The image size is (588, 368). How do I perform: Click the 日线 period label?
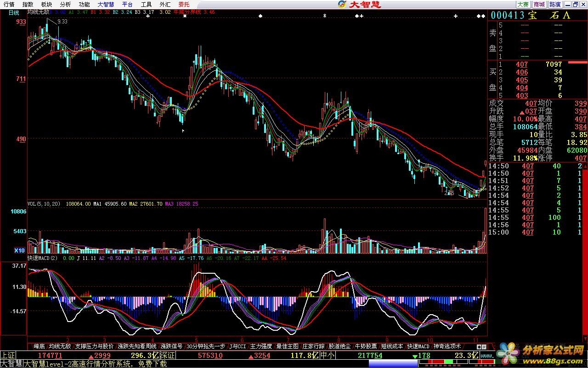pos(14,12)
